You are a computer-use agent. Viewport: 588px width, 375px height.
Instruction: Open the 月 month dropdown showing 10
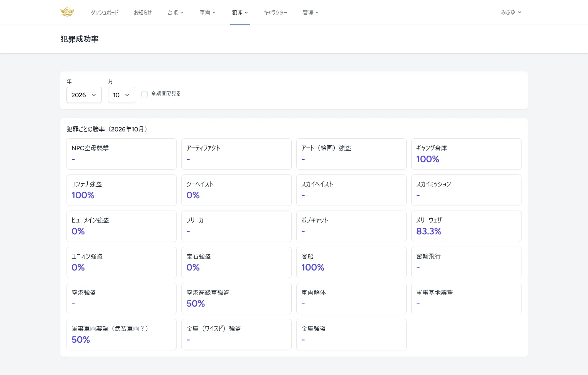121,95
